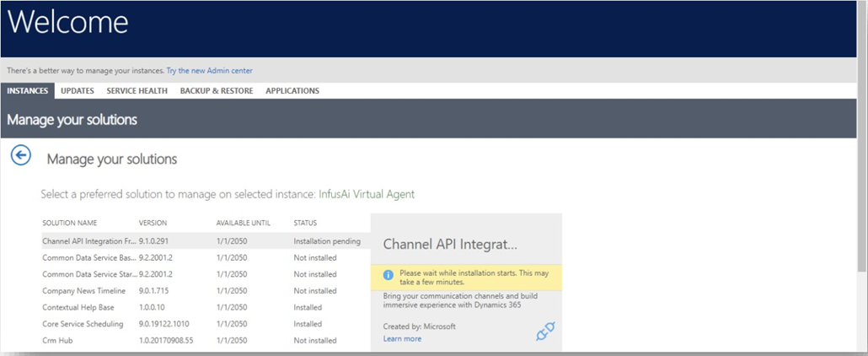Screen dimensions: 868x356
Task: Open the Applications tab
Action: 292,91
